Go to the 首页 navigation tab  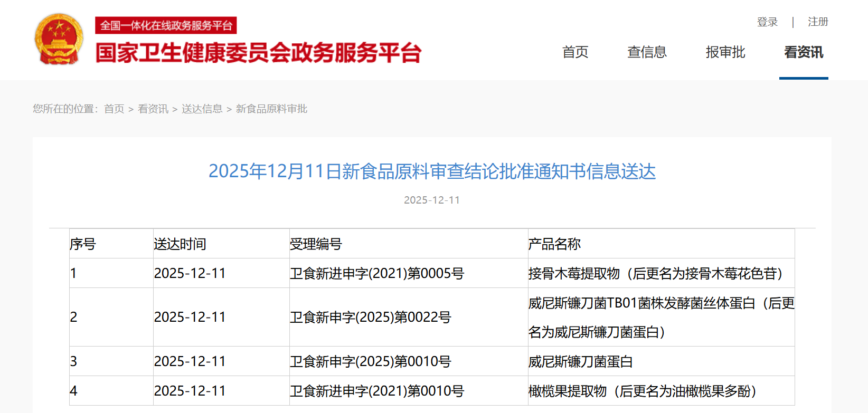pyautogui.click(x=575, y=52)
